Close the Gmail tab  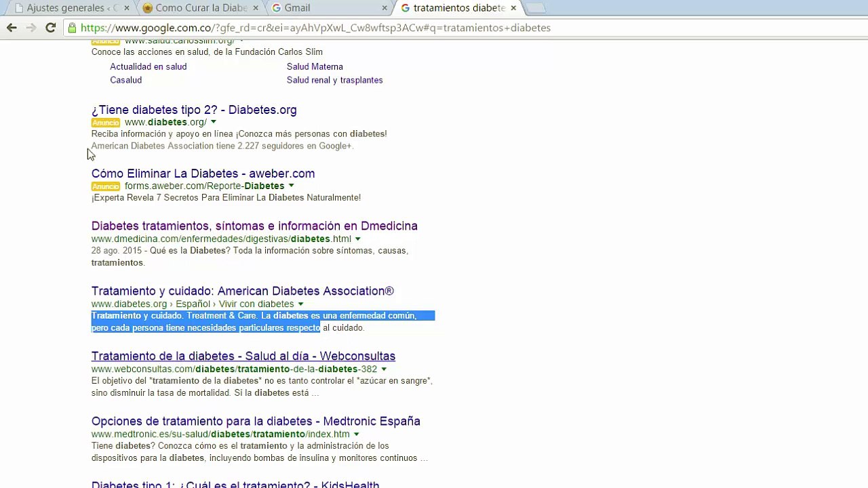[x=384, y=8]
